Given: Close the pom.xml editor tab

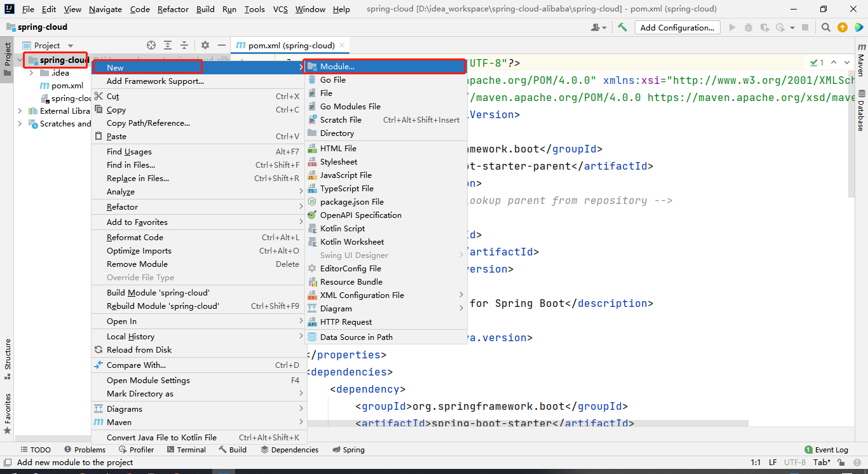Looking at the screenshot, I should (x=342, y=45).
